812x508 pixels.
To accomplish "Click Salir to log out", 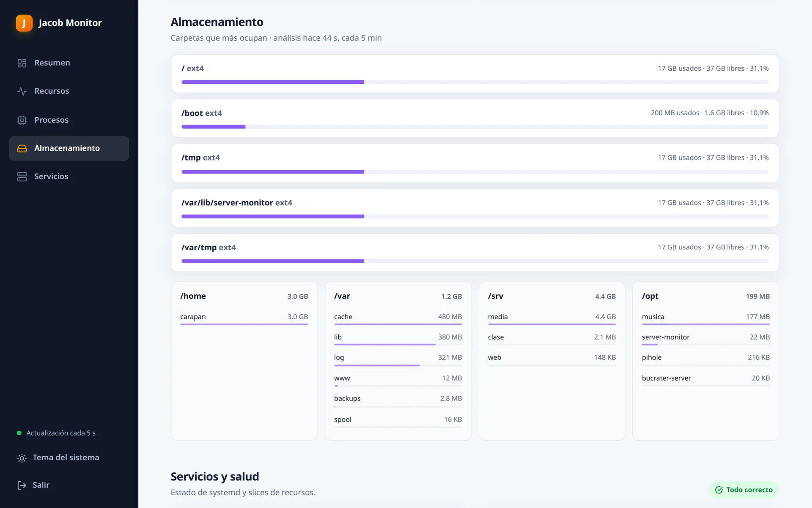I will click(x=69, y=485).
